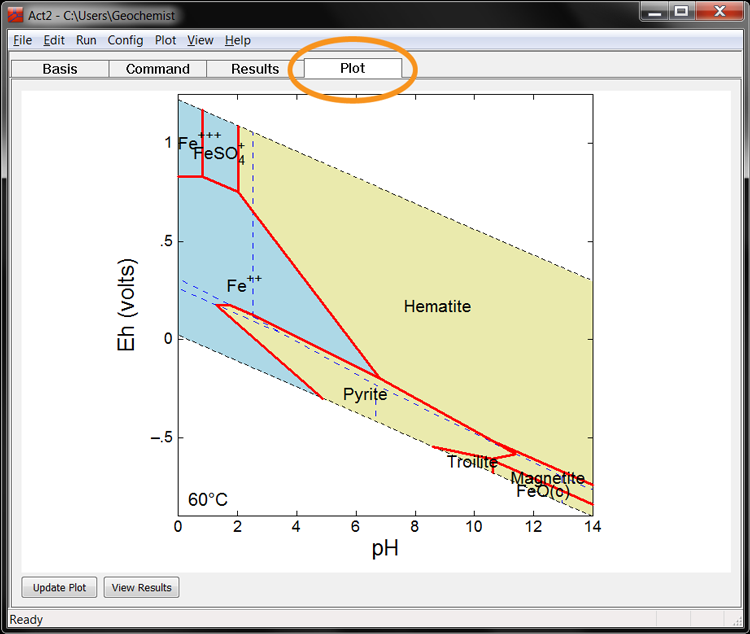750x634 pixels.
Task: Click the FeSO4+ species label
Action: tap(219, 153)
